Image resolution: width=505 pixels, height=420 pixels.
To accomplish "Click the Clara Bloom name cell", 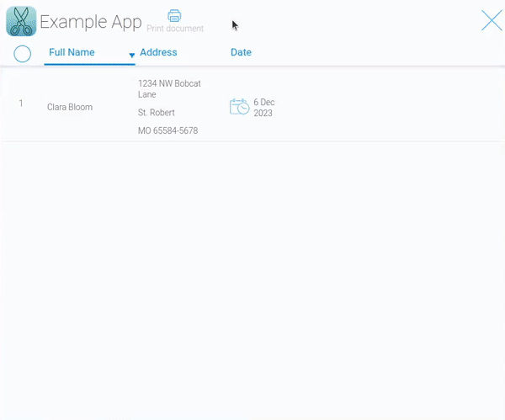I will 70,107.
